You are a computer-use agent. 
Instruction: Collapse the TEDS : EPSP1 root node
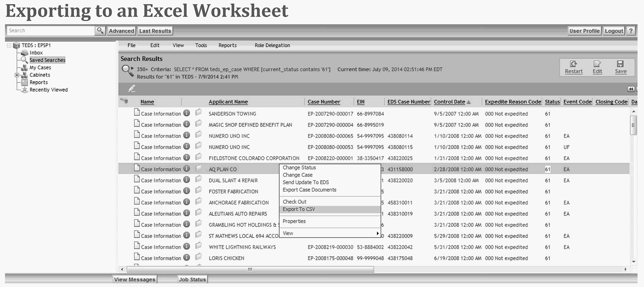coord(9,46)
